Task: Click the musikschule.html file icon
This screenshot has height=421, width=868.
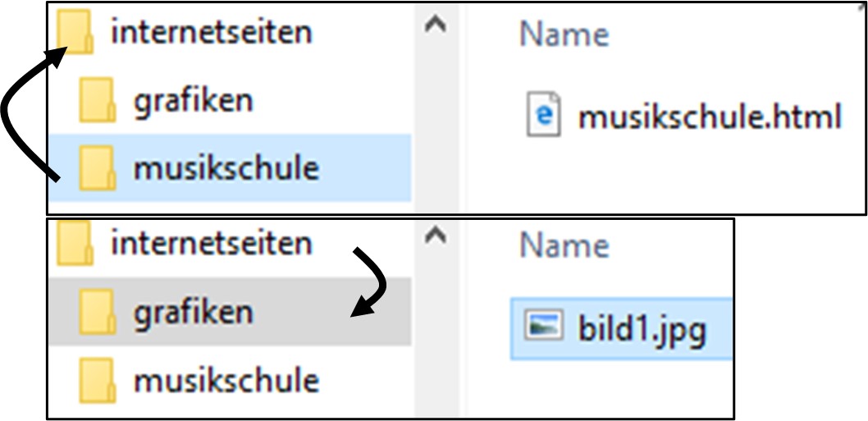Action: 543,117
